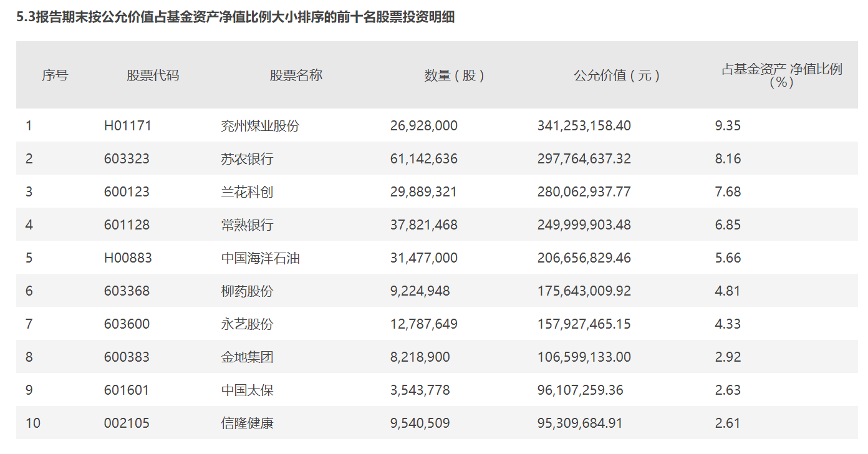Viewport: 868px width, 454px height.
Task: Select the 永艺股份 stock name
Action: click(248, 324)
